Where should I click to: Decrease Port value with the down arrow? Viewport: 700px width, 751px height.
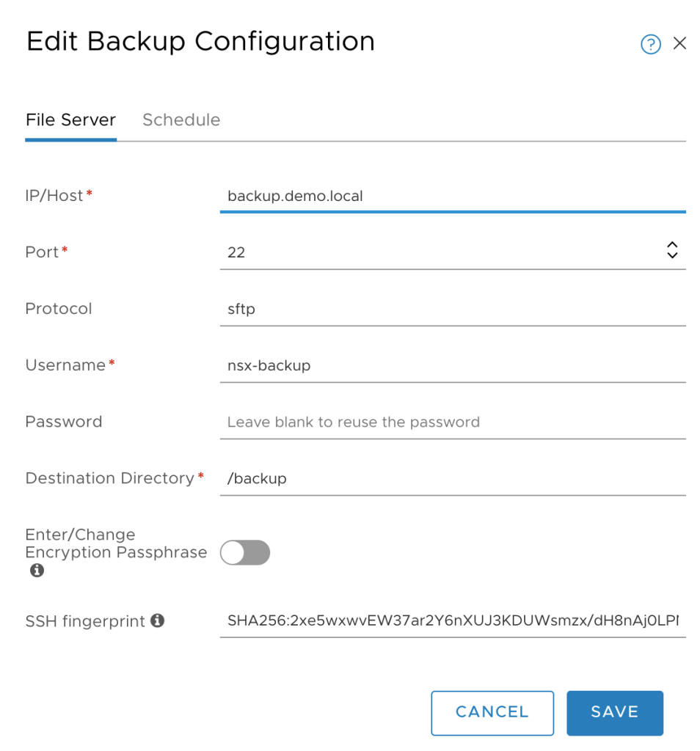click(671, 255)
